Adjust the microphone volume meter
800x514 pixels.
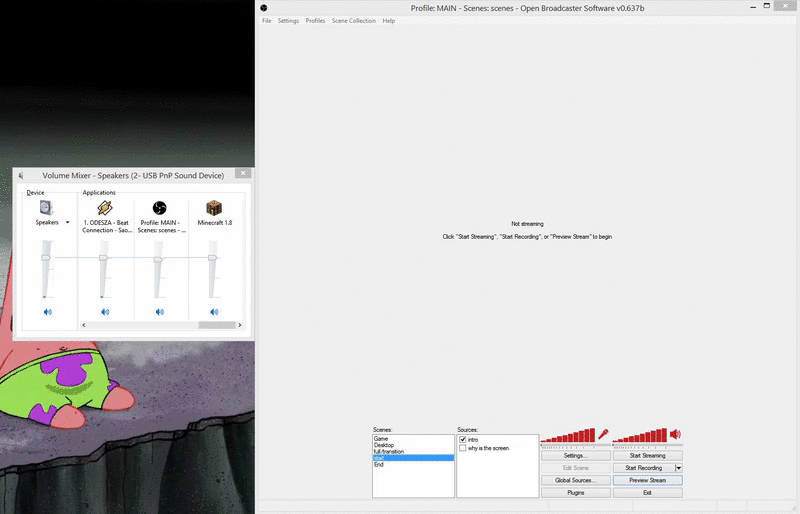tap(568, 435)
